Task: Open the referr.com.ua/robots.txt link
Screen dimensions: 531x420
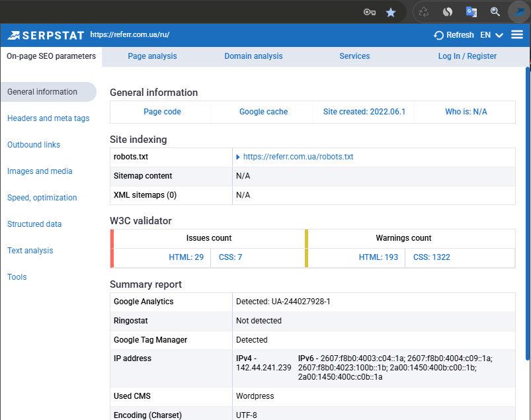Action: point(298,157)
